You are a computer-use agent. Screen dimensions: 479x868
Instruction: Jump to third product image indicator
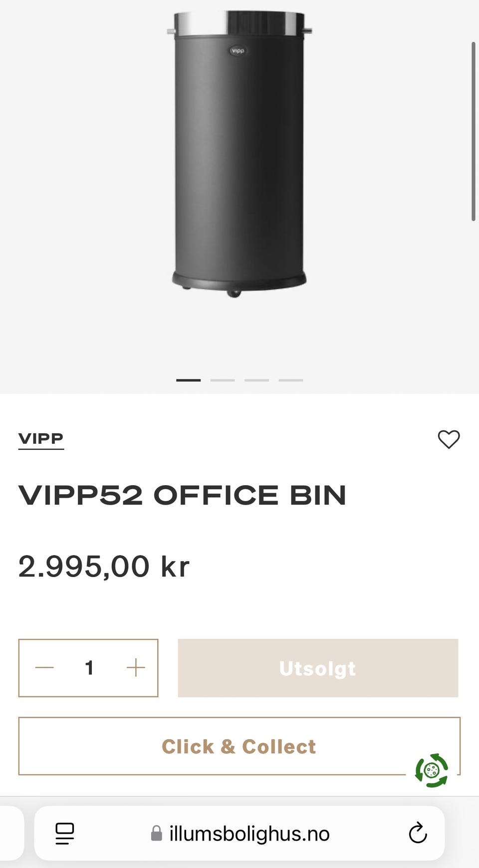[256, 380]
